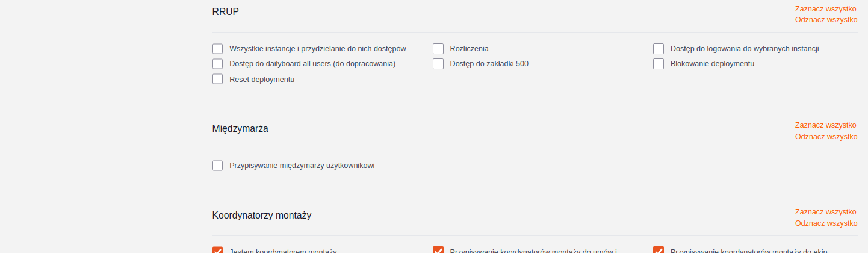This screenshot has height=253, width=868.
Task: Click 'Odznacz wszystko' in the RRUP section
Action: [x=826, y=20]
